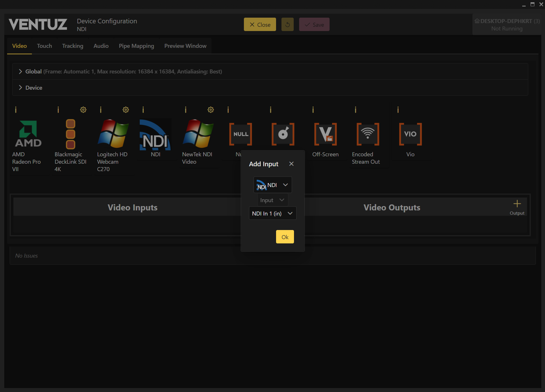The image size is (545, 392).
Task: Expand the Device section
Action: pyautogui.click(x=20, y=88)
